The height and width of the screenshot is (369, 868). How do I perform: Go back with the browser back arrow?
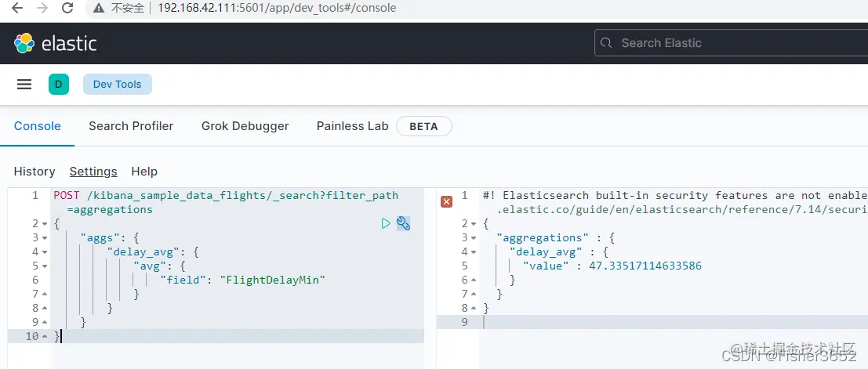17,9
